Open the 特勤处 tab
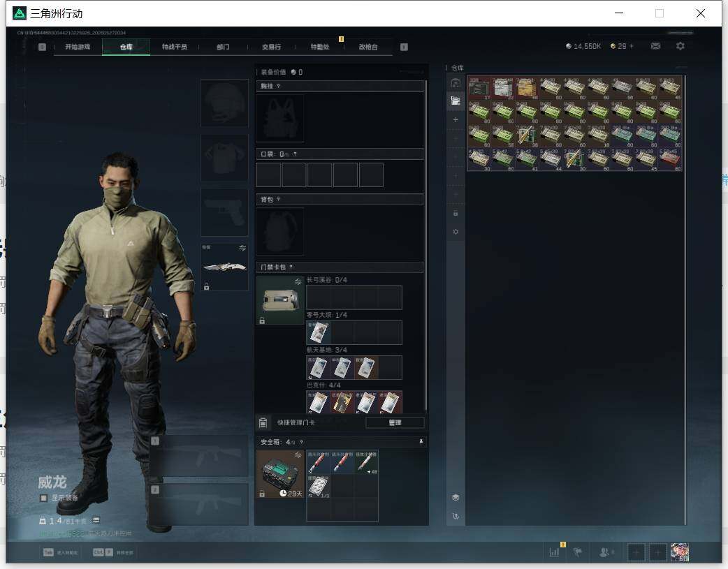This screenshot has height=569, width=728. [319, 47]
